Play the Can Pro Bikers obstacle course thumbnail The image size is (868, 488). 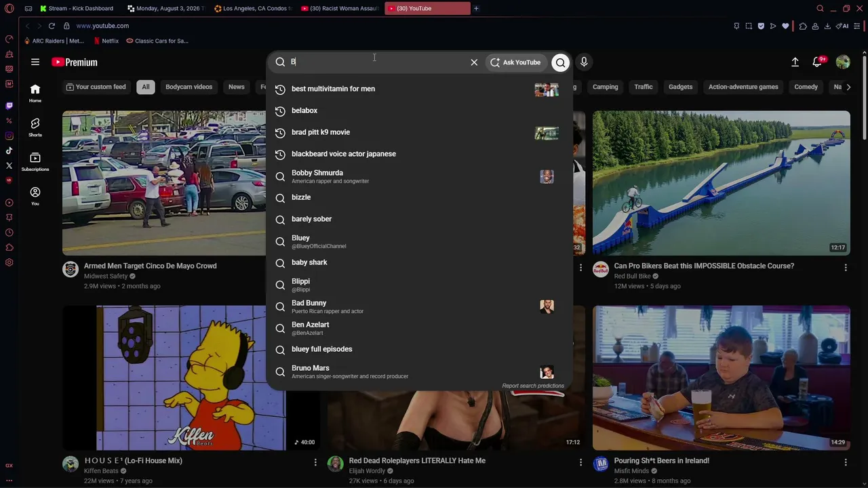(x=721, y=183)
